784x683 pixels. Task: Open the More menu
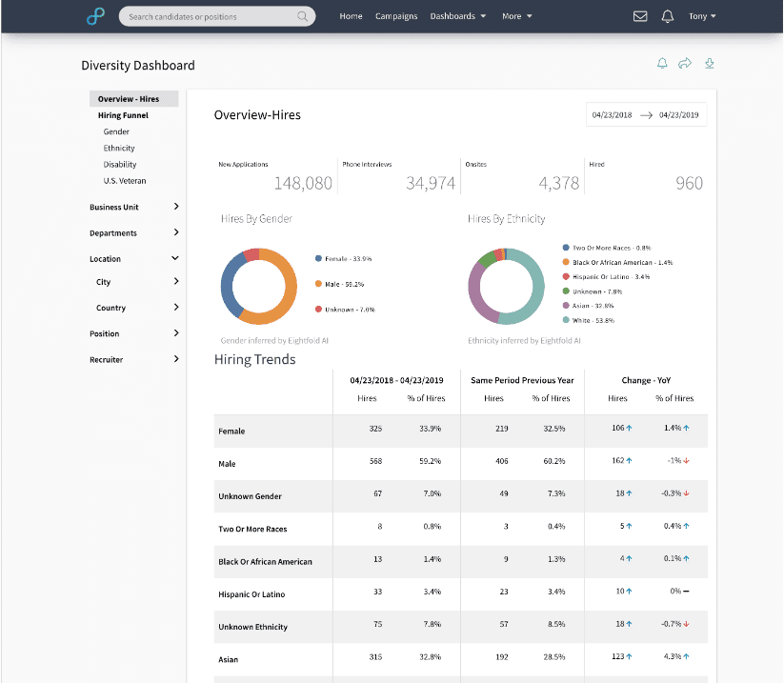point(516,16)
